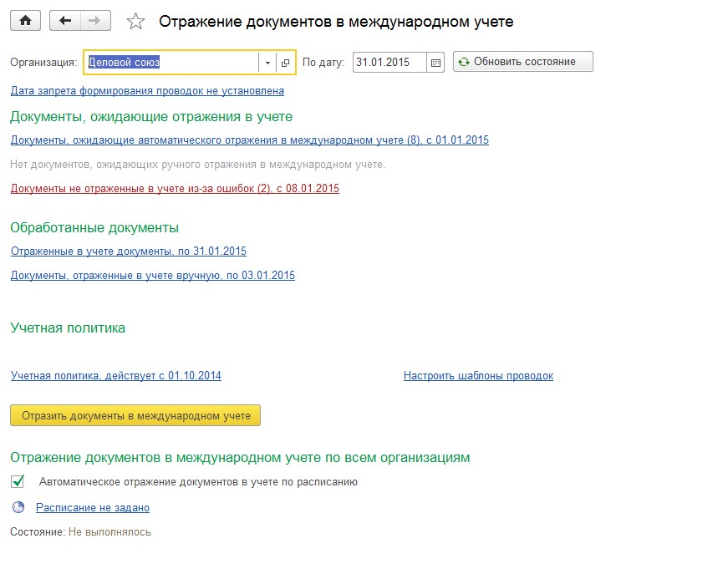The width and height of the screenshot is (728, 569).
Task: Go forward with the right arrow
Action: coord(94,22)
